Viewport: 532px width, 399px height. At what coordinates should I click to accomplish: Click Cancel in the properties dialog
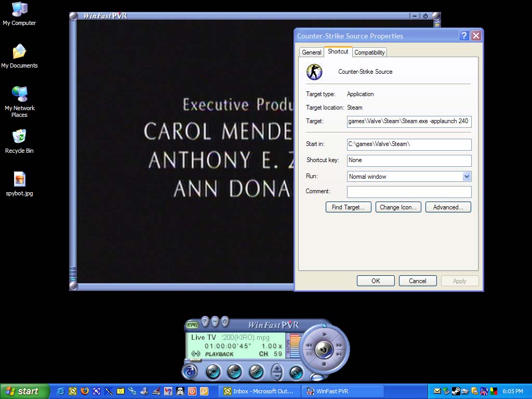click(x=418, y=281)
